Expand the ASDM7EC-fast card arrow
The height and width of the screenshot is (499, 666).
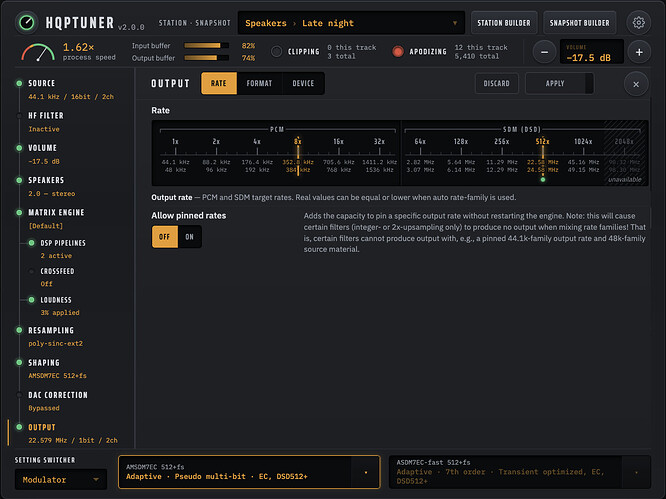click(x=636, y=472)
